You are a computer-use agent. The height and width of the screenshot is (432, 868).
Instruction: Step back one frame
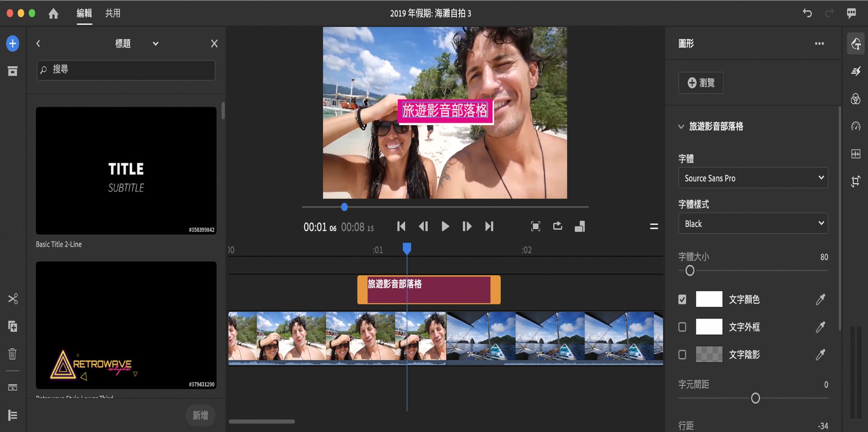[423, 226]
